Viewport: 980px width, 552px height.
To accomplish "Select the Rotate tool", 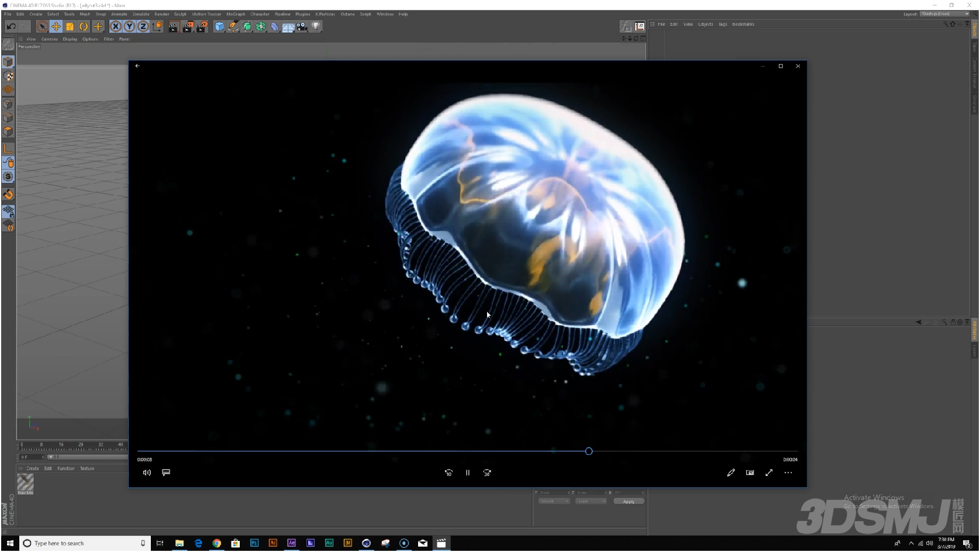I will click(x=84, y=26).
